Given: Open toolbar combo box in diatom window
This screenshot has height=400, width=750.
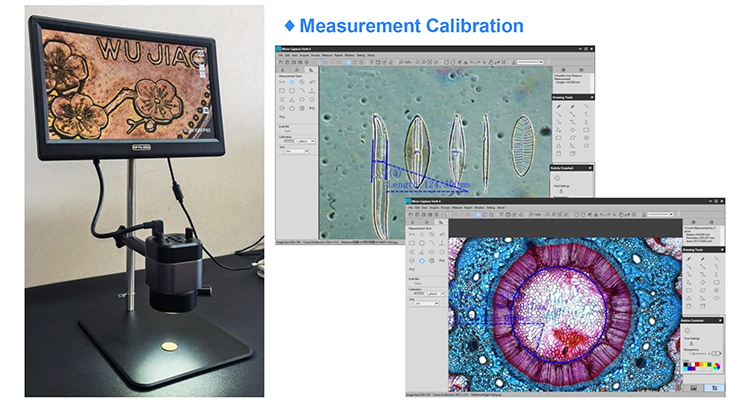Looking at the screenshot, I should [x=529, y=62].
